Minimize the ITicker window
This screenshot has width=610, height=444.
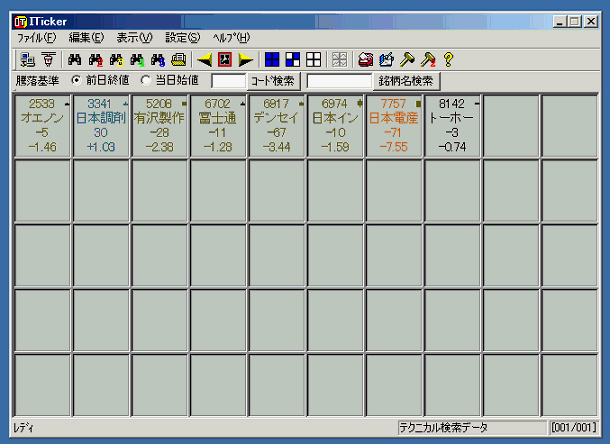click(x=559, y=21)
